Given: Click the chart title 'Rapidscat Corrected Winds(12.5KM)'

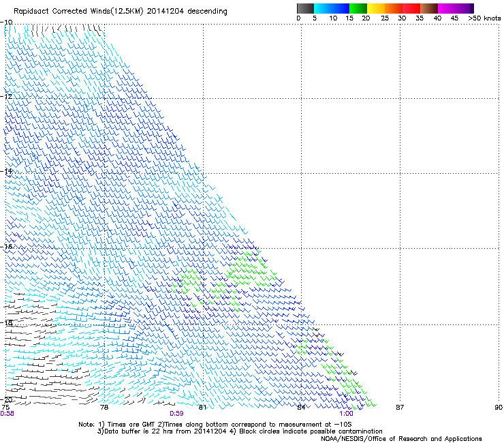Looking at the screenshot, I should point(78,12).
